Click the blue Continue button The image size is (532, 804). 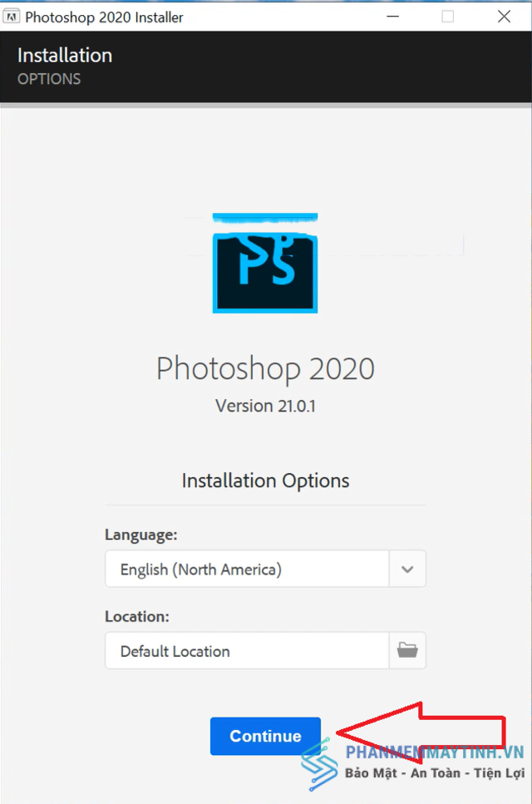265,736
